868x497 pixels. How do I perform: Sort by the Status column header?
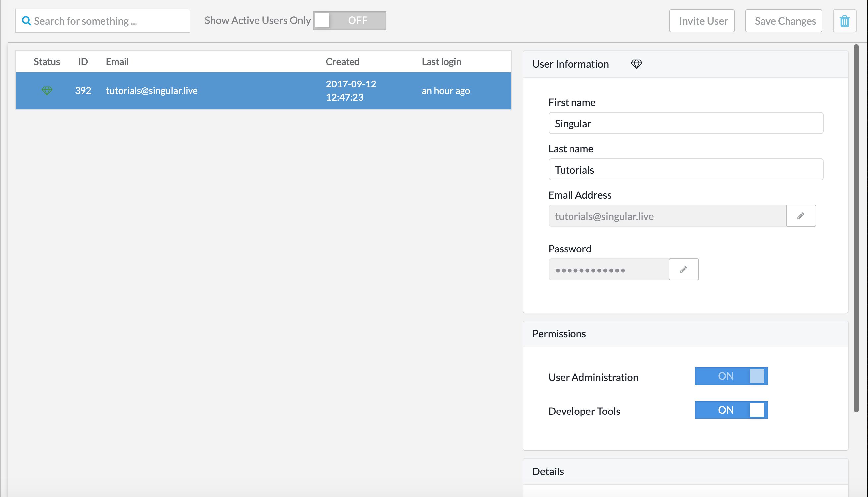click(x=47, y=61)
